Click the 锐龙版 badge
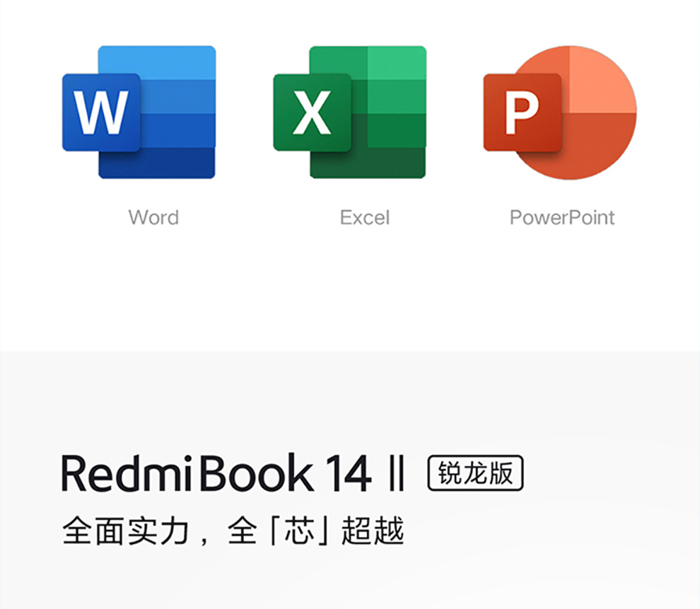Image resolution: width=700 pixels, height=609 pixels. tap(475, 472)
